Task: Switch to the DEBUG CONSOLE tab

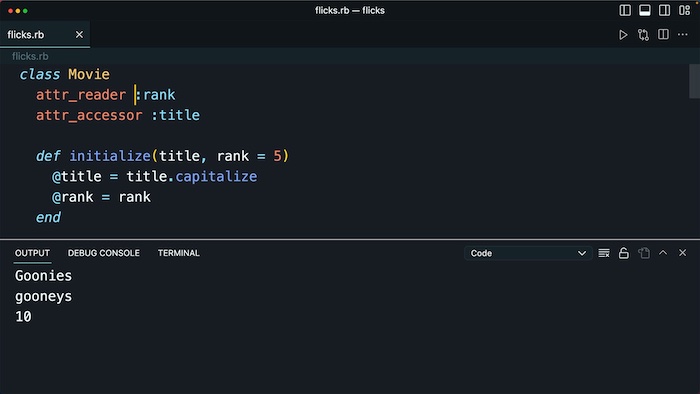Action: click(104, 253)
